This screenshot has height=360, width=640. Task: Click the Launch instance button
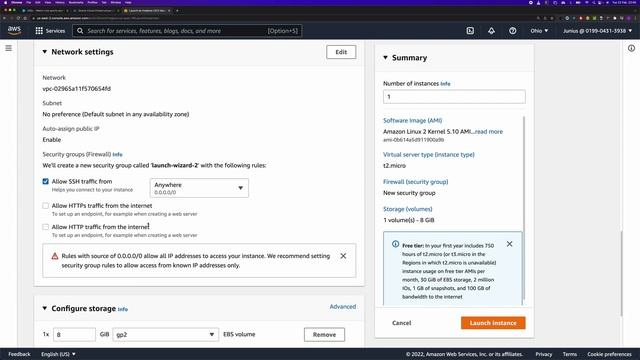point(493,323)
